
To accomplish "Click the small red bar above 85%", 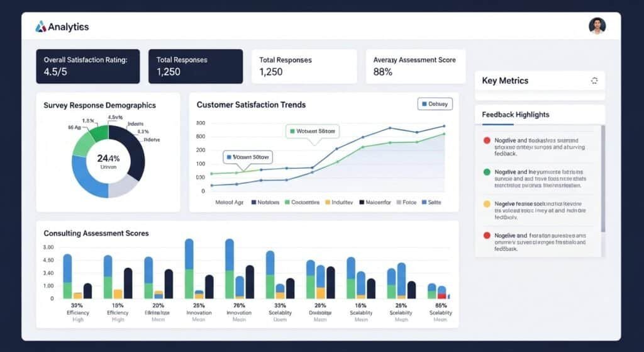I will pos(441,296).
